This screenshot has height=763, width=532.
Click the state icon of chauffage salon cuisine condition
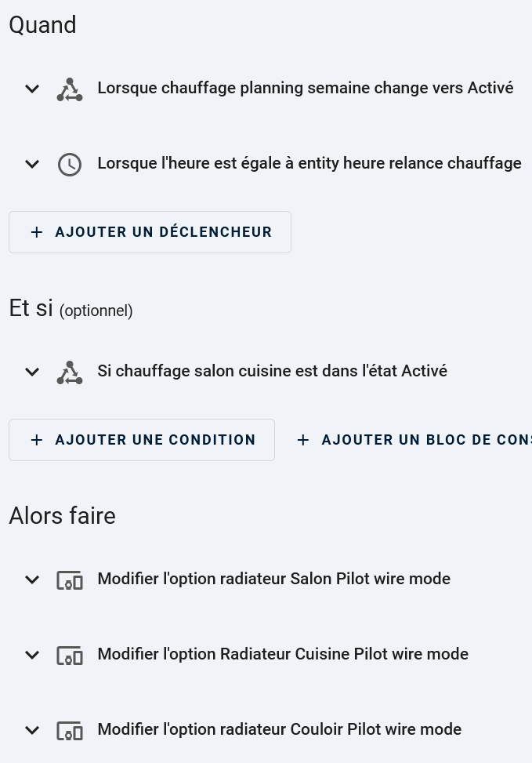pyautogui.click(x=70, y=372)
